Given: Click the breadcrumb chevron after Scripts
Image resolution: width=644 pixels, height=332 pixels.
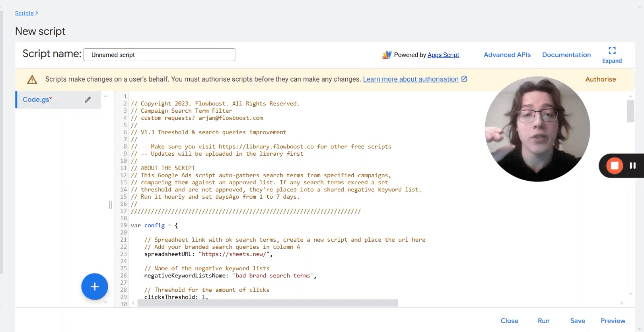Looking at the screenshot, I should pyautogui.click(x=37, y=13).
